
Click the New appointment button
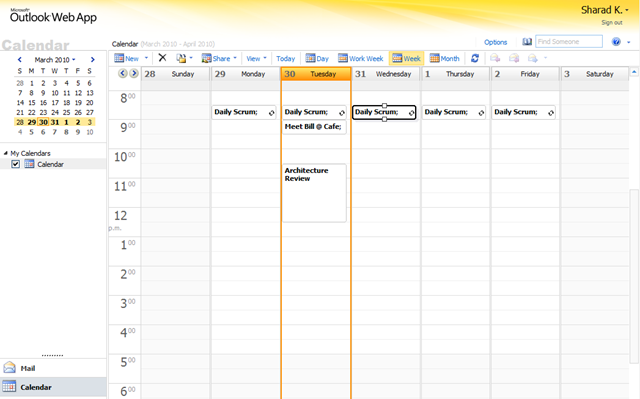click(x=127, y=58)
